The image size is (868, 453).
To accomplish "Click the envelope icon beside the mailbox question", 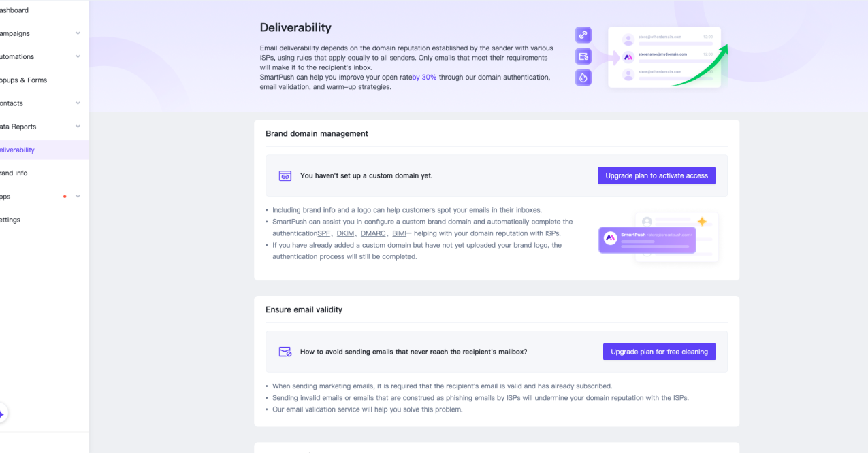I will pyautogui.click(x=285, y=351).
